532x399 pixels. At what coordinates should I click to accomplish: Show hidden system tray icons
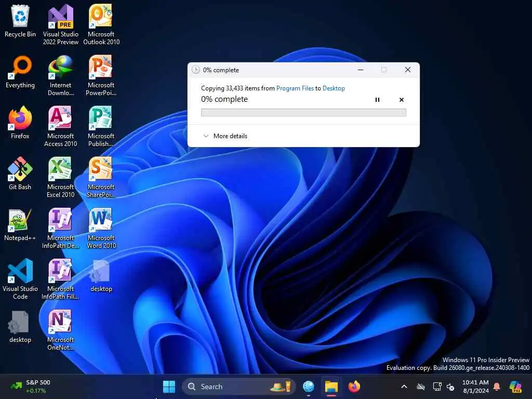tap(404, 387)
